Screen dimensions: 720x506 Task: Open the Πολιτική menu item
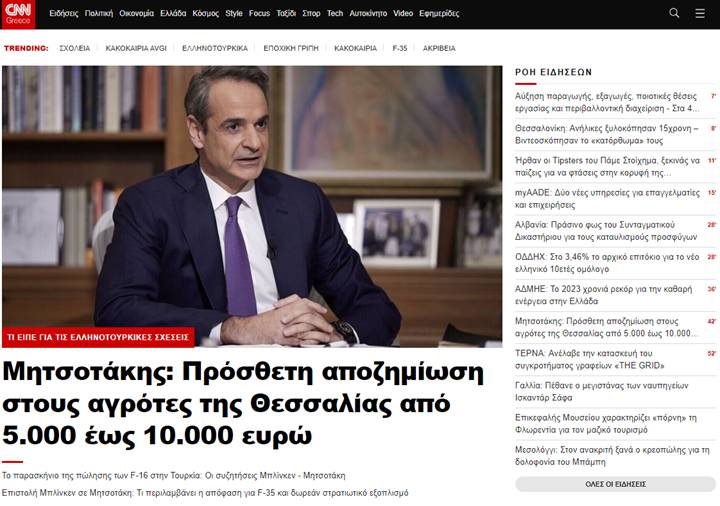(x=99, y=13)
